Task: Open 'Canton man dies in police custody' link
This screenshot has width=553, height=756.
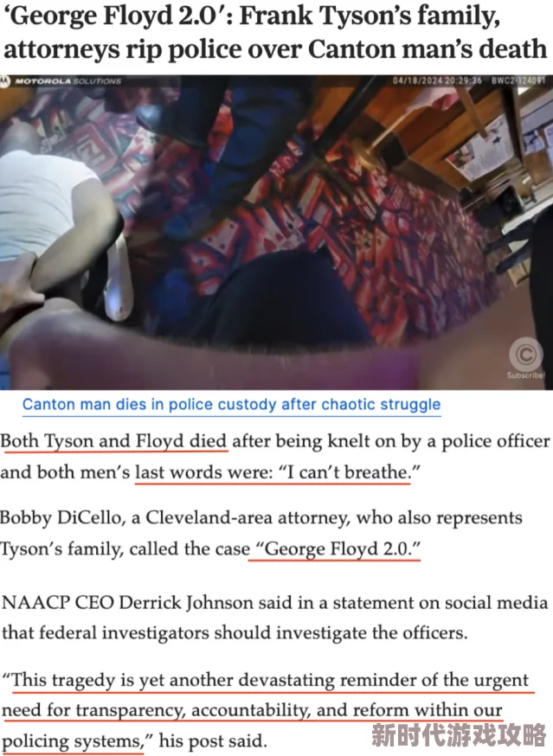Action: point(231,404)
